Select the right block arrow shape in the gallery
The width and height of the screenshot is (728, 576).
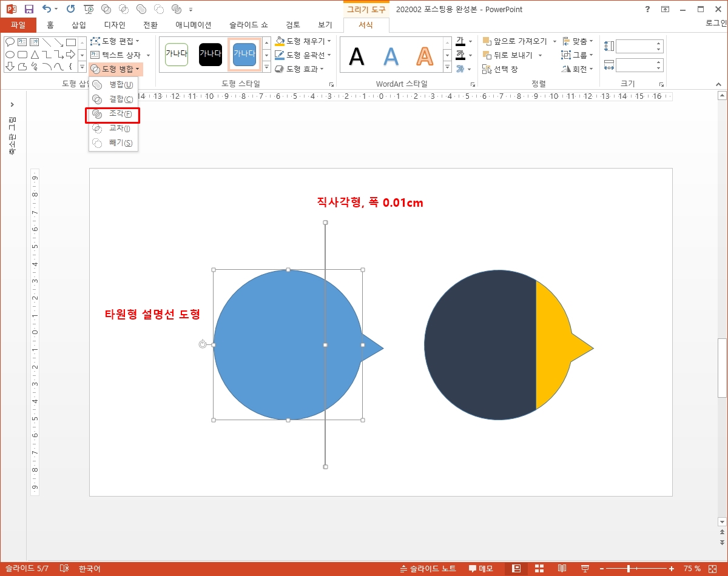pos(71,54)
